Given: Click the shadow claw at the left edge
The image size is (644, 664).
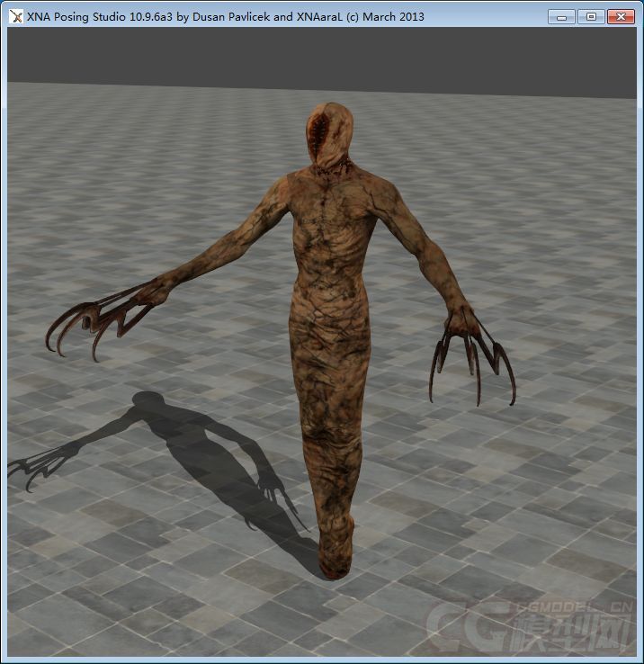Looking at the screenshot, I should coord(31,468).
